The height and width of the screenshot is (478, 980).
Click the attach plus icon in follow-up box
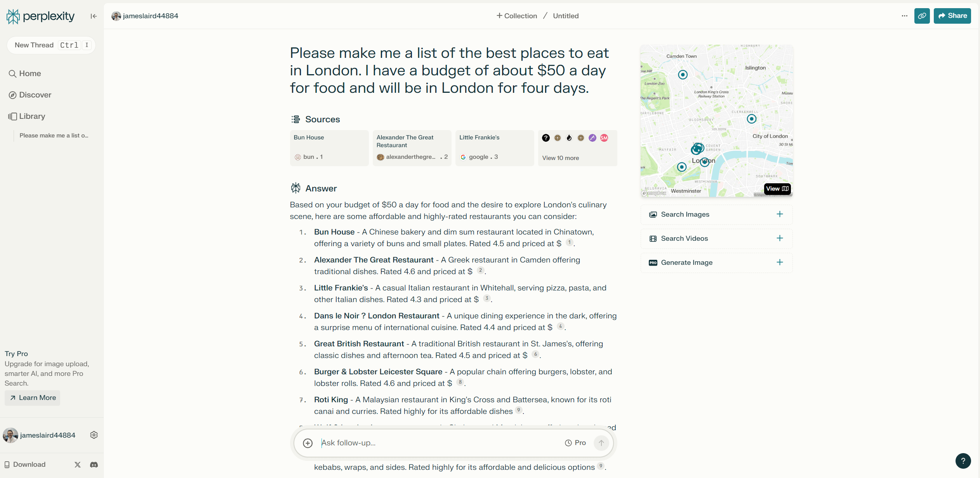click(x=308, y=443)
